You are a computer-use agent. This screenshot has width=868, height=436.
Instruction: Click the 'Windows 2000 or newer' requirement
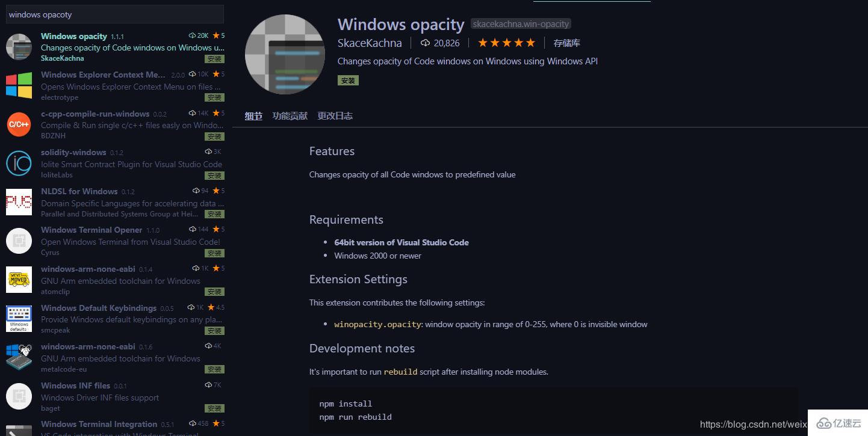[378, 256]
